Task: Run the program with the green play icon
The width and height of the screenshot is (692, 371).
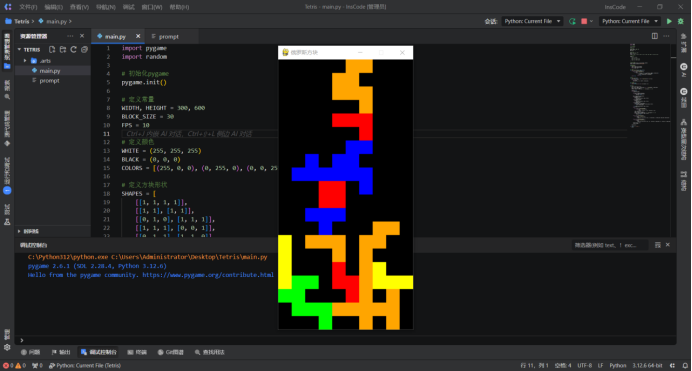Action: click(669, 21)
